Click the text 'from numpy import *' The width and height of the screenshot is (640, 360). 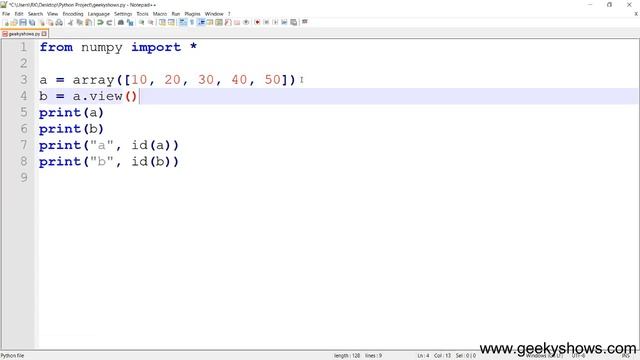[118, 47]
